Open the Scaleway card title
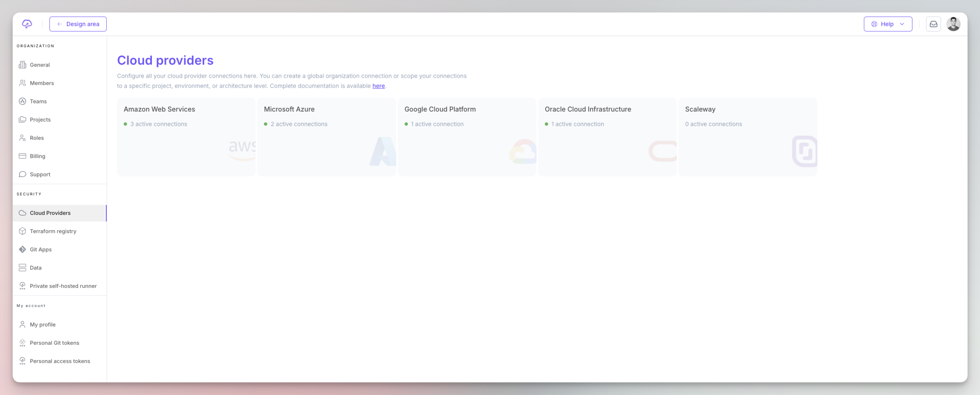This screenshot has width=980, height=395. coord(700,109)
